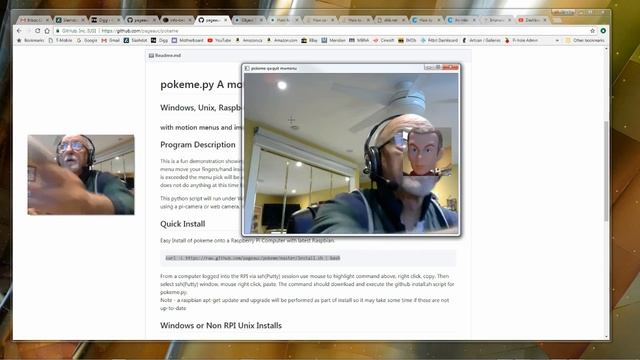Open the Artisan / Galleries bookmark
The image size is (640, 360).
(x=482, y=40)
